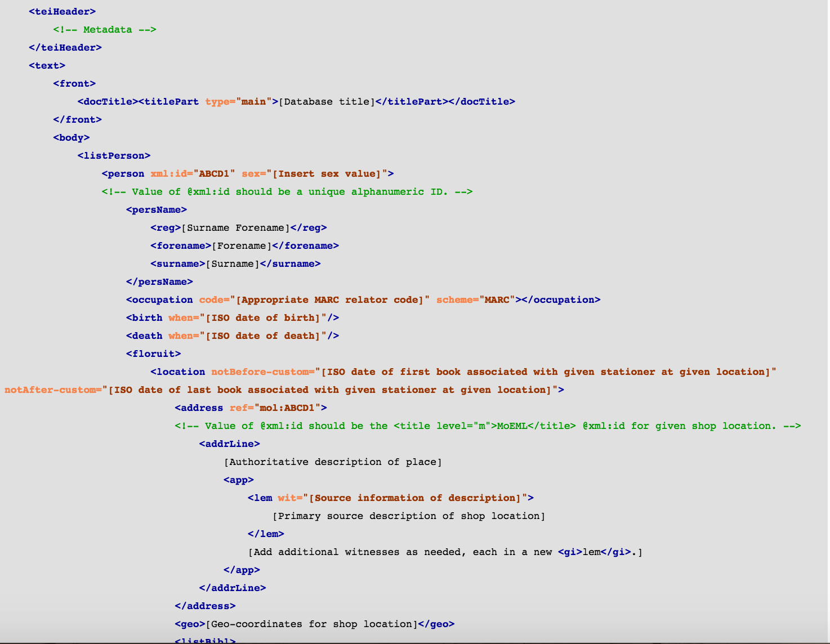Viewport: 830px width, 644px height.
Task: Click the <listPerson> tag
Action: pyautogui.click(x=114, y=155)
